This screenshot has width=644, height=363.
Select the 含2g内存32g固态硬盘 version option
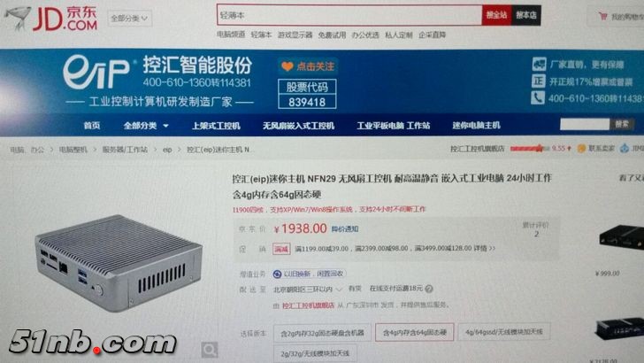coord(322,333)
